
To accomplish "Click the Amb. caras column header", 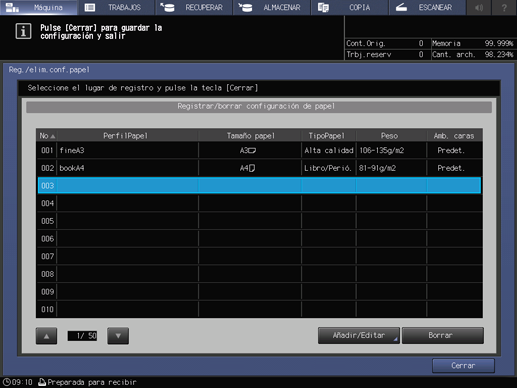I will coord(454,136).
